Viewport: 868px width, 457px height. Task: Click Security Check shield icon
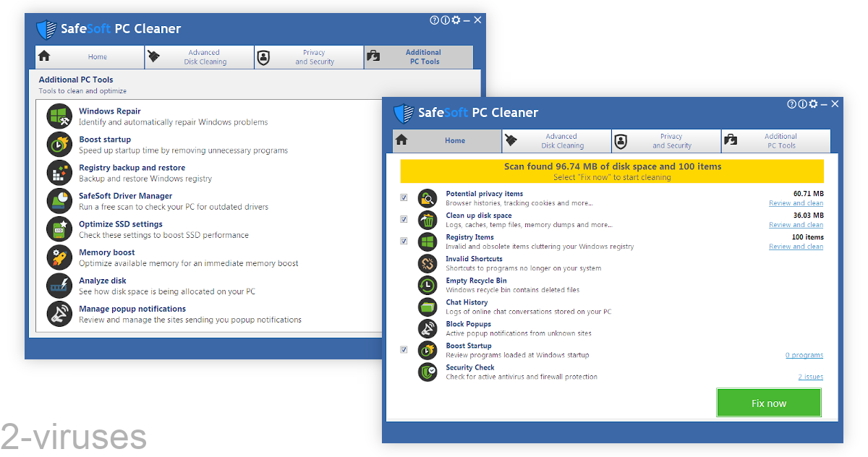(427, 372)
